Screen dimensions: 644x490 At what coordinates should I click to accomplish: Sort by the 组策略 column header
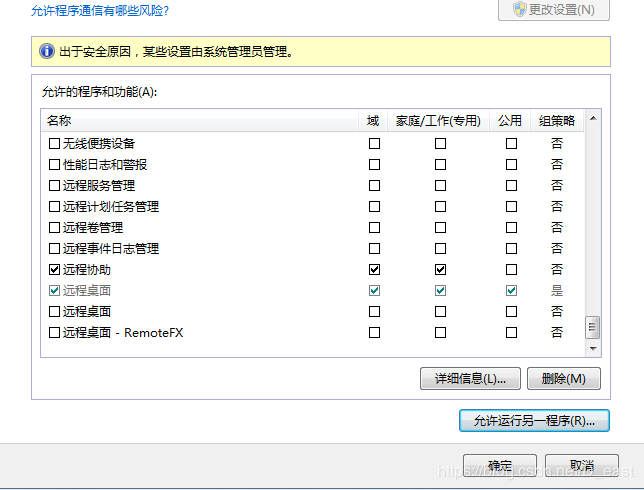pyautogui.click(x=557, y=121)
